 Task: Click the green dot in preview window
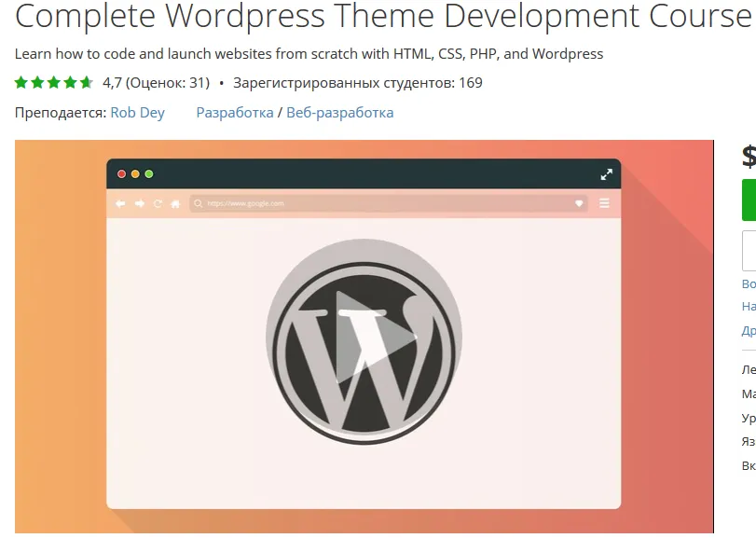point(149,174)
